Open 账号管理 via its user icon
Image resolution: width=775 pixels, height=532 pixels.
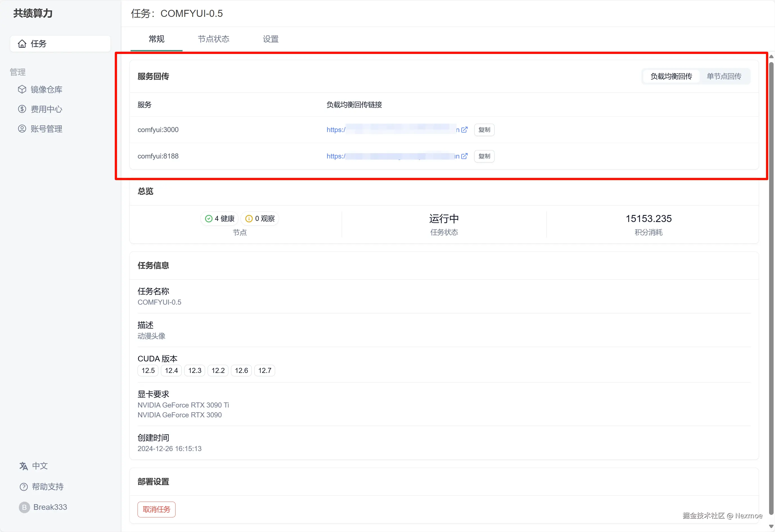(22, 129)
